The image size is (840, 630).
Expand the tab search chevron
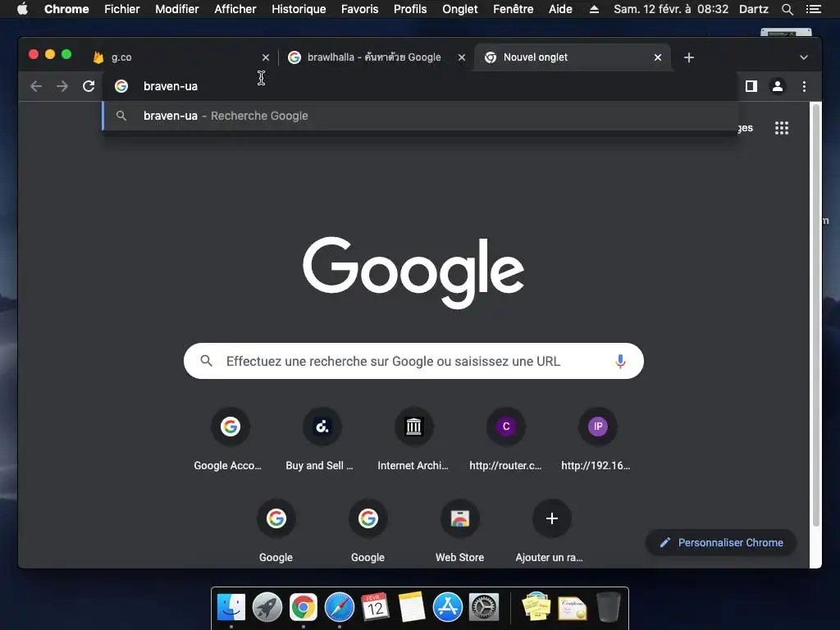pos(804,57)
